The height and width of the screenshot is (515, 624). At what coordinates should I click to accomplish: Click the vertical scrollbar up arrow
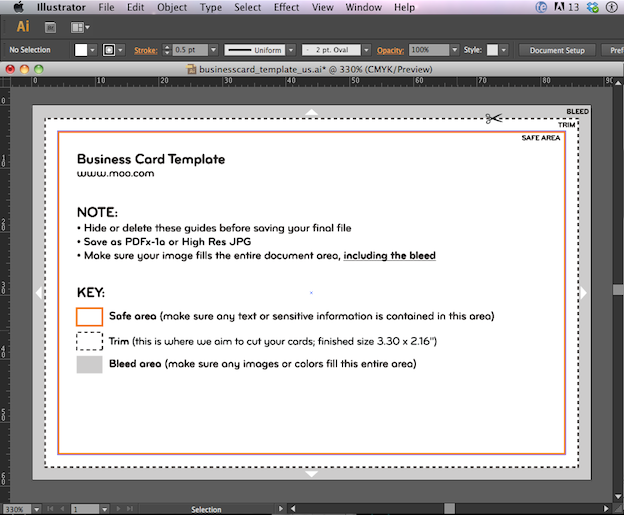point(618,83)
